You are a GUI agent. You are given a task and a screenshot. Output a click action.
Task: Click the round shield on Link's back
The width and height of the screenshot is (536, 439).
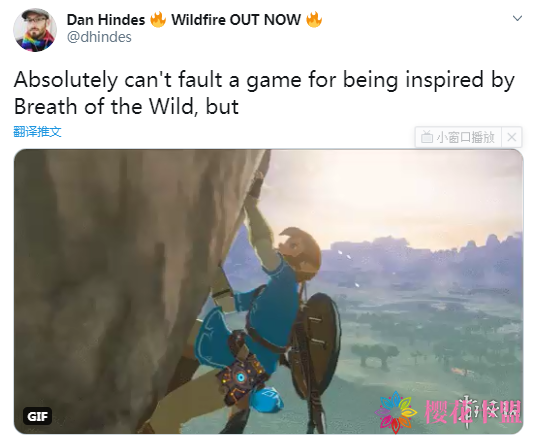314,345
